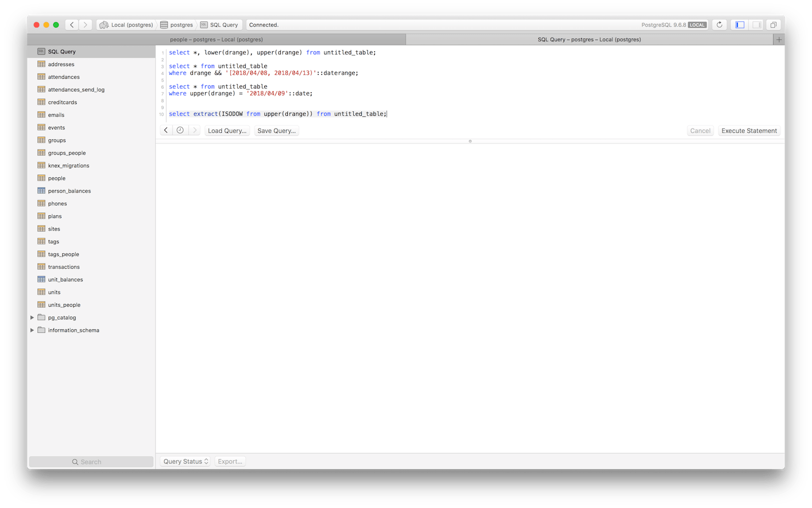812x508 pixels.
Task: Click the people table icon
Action: pos(42,178)
